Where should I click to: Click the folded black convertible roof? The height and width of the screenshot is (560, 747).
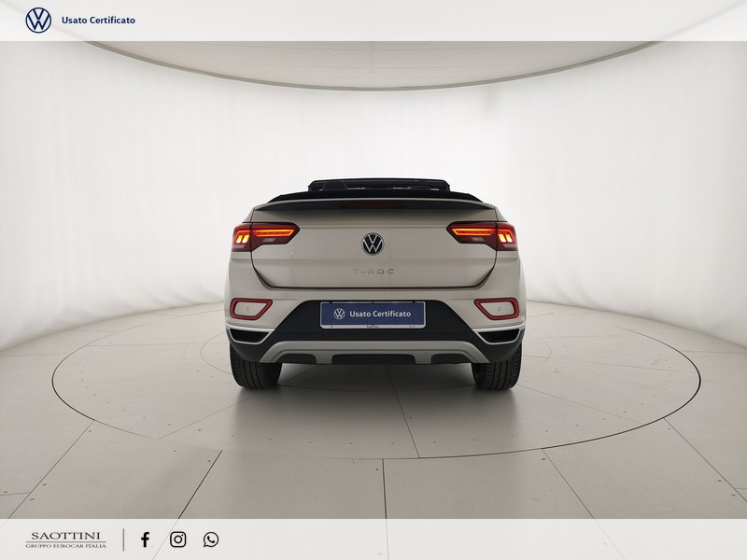[373, 185]
